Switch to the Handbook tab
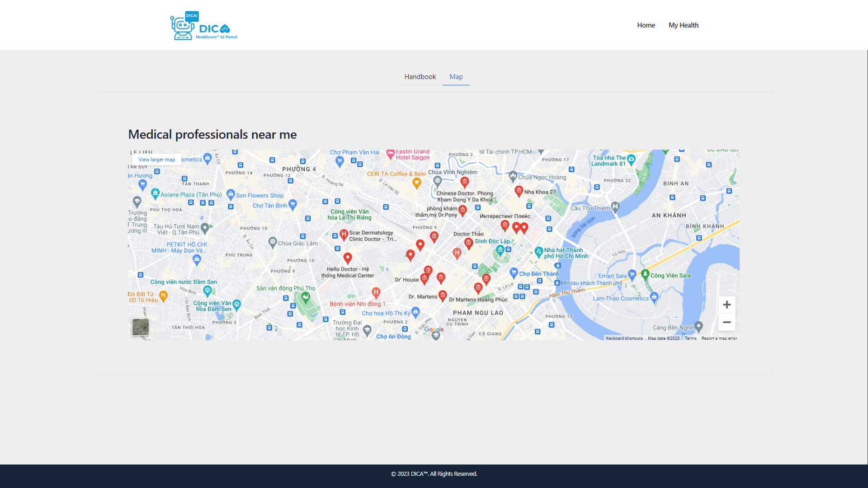 coord(420,77)
